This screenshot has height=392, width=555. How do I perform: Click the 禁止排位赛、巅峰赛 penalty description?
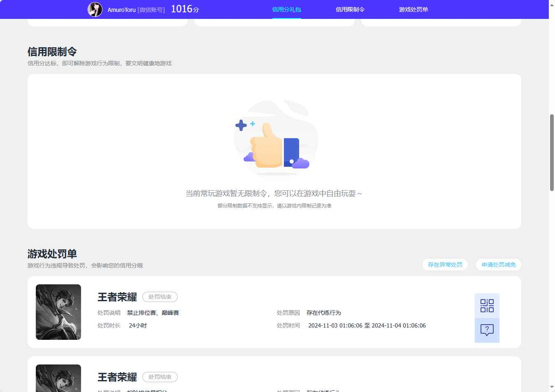coord(153,313)
